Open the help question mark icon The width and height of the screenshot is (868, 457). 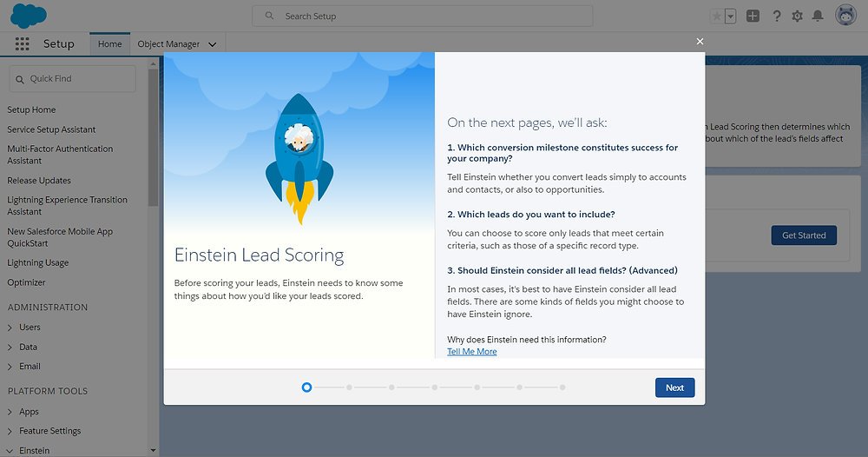click(777, 16)
